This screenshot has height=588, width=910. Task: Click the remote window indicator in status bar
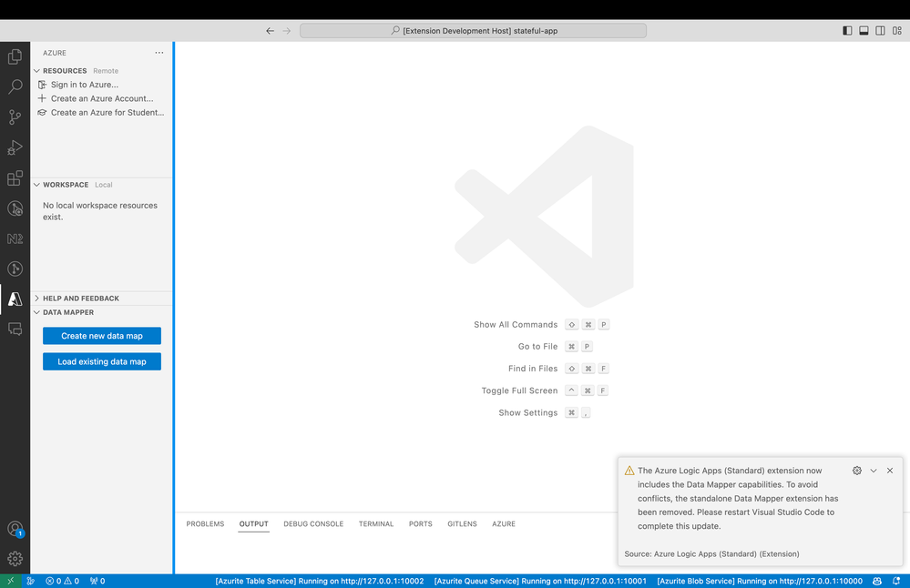[10, 581]
